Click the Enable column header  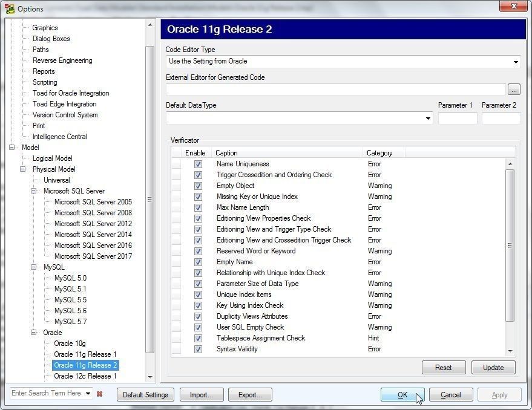(196, 153)
